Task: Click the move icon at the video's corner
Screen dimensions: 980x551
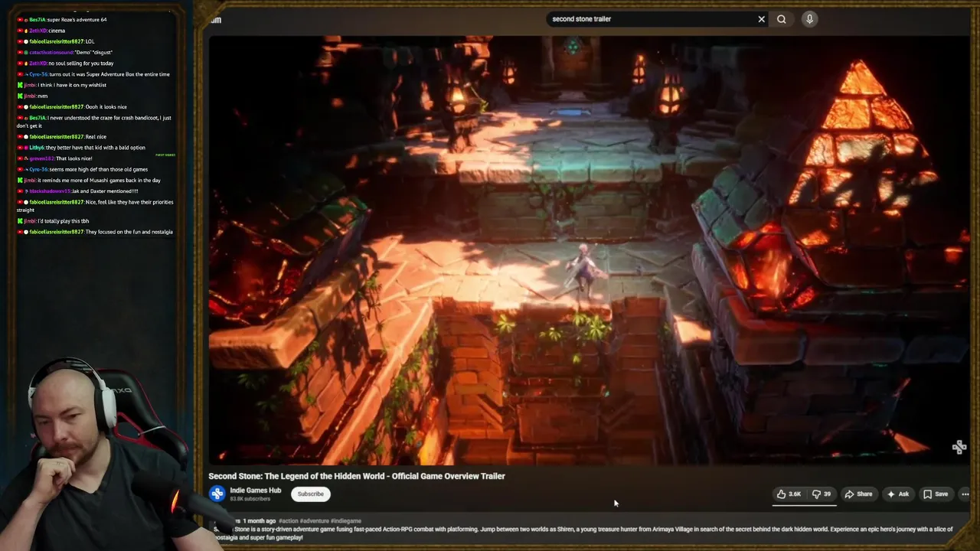Action: click(x=959, y=448)
